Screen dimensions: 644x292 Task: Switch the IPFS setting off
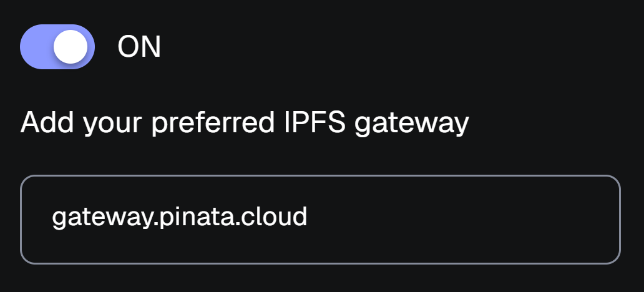tap(57, 47)
